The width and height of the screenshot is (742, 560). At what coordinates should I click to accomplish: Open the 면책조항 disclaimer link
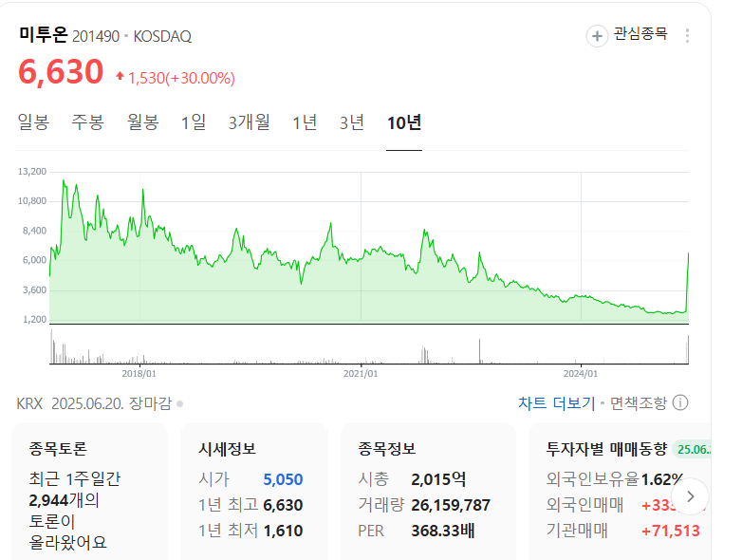click(x=638, y=402)
